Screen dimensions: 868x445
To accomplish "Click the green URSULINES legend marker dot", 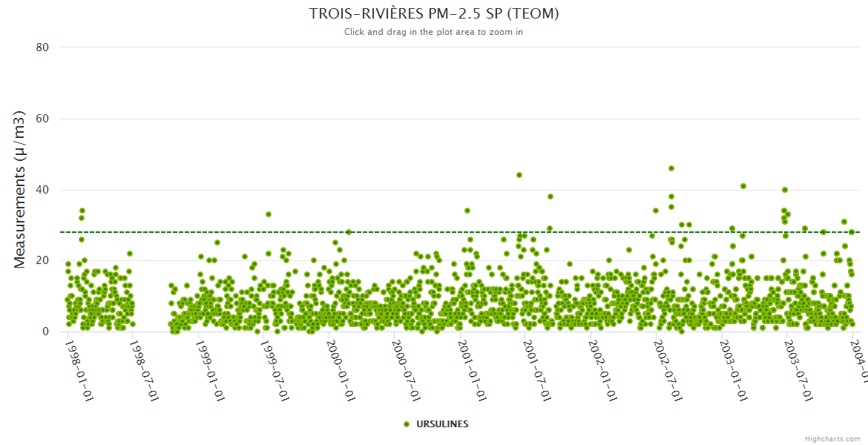I will [x=406, y=424].
